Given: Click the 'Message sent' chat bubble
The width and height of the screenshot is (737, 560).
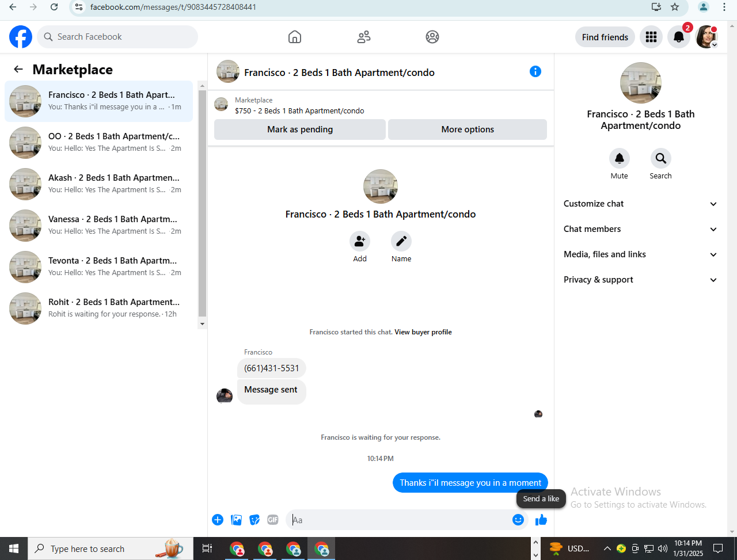Looking at the screenshot, I should [271, 392].
